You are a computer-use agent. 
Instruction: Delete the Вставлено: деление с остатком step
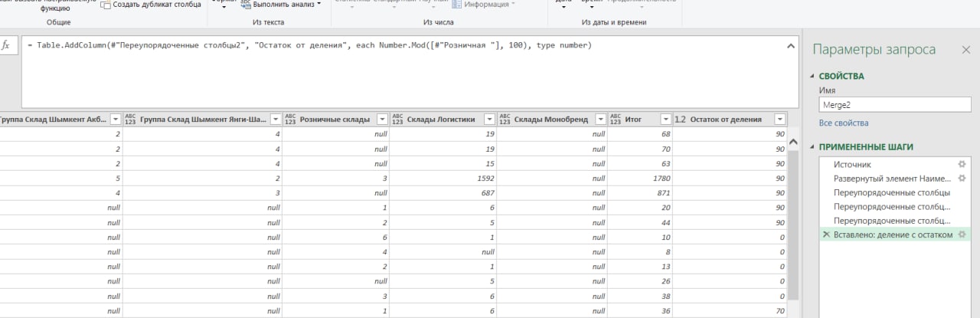pyautogui.click(x=826, y=234)
